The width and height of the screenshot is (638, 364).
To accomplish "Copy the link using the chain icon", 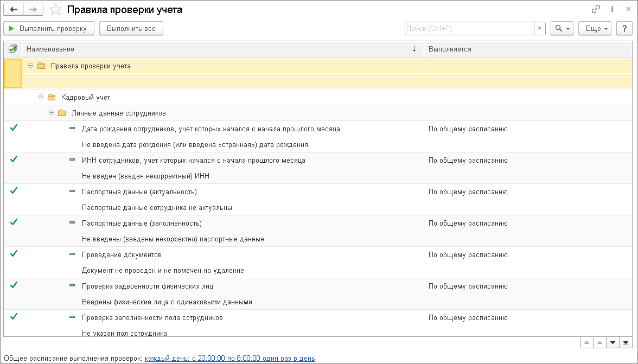I will [x=596, y=9].
